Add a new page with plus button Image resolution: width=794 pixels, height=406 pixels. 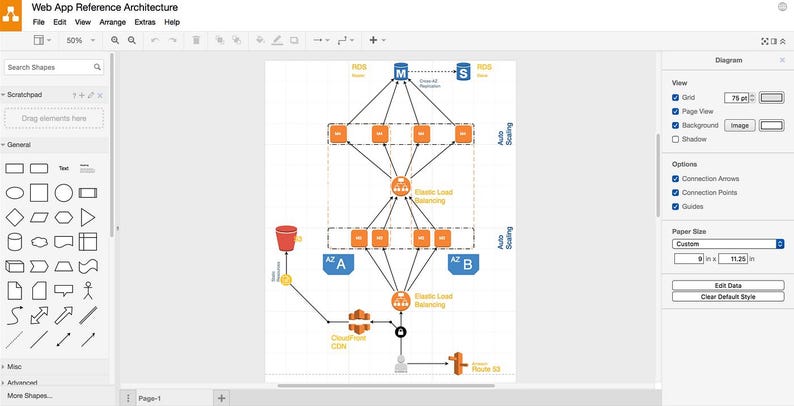pyautogui.click(x=221, y=398)
